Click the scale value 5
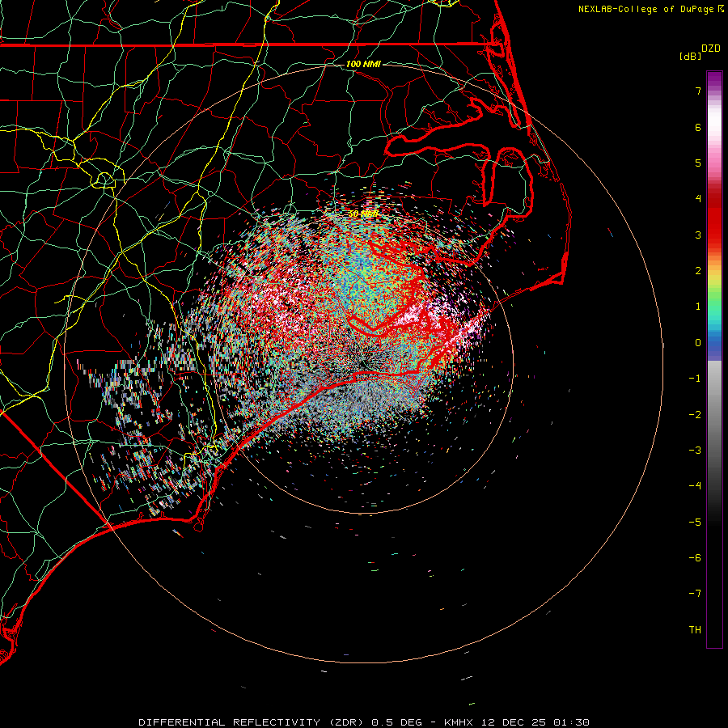The image size is (728, 728). point(698,163)
